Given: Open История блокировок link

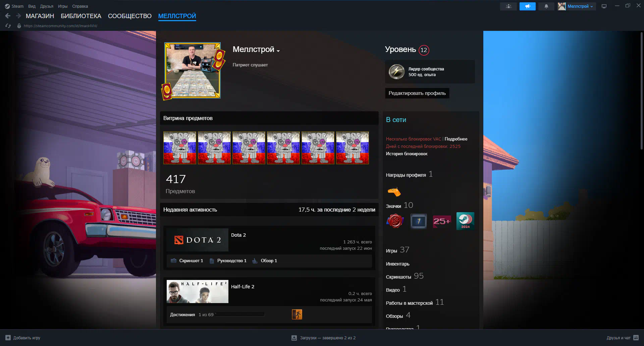Looking at the screenshot, I should pos(407,154).
